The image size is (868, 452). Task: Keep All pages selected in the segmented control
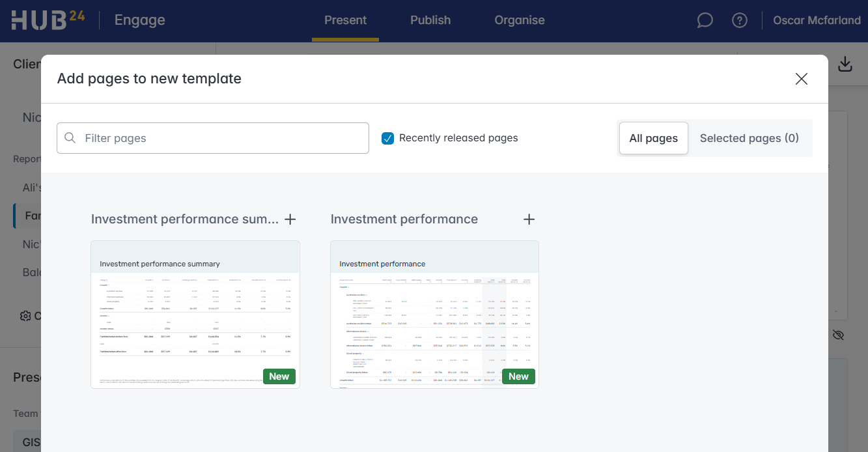click(653, 138)
